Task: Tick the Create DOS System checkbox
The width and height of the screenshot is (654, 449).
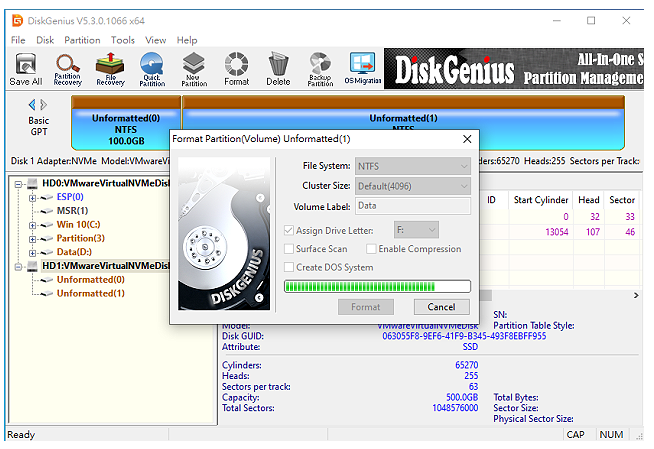Action: tap(288, 267)
